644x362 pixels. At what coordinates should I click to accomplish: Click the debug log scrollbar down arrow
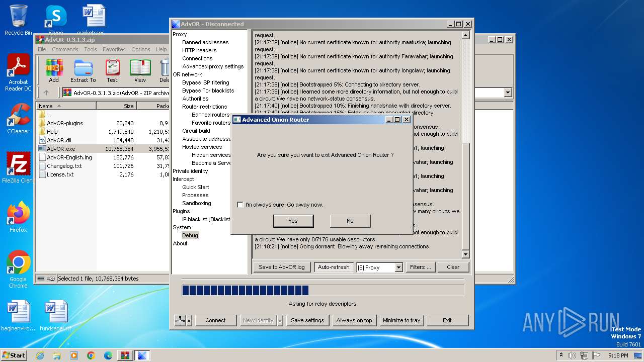(x=465, y=255)
